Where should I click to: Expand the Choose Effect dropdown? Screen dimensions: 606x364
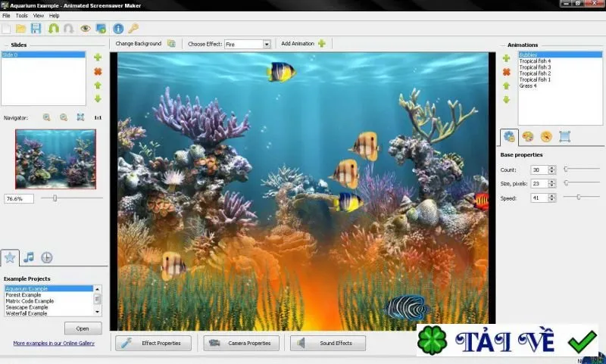(x=267, y=45)
